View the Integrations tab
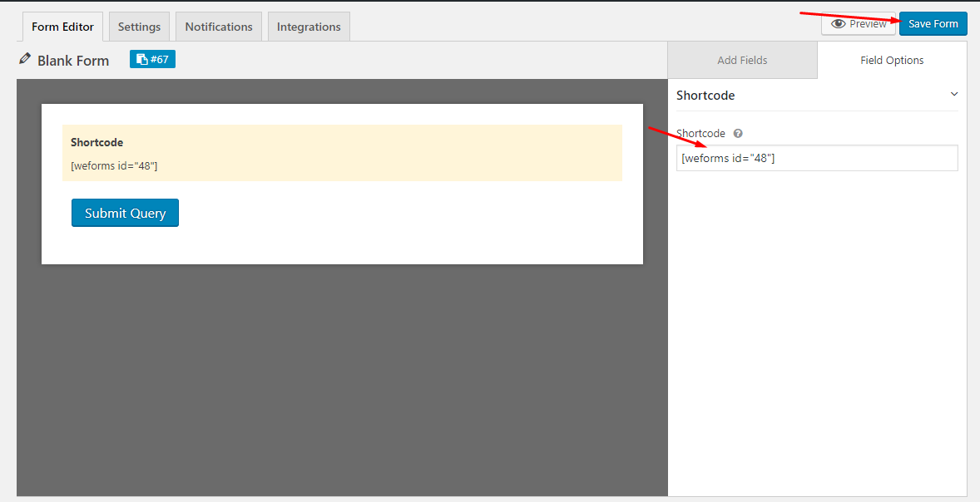The height and width of the screenshot is (502, 980). tap(309, 26)
